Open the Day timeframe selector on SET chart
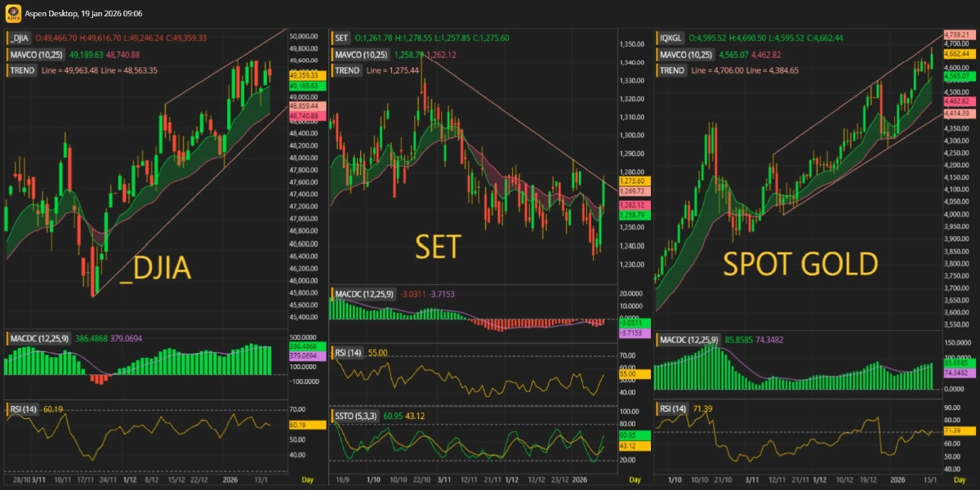Viewport: 980px width, 490px height. [x=634, y=479]
